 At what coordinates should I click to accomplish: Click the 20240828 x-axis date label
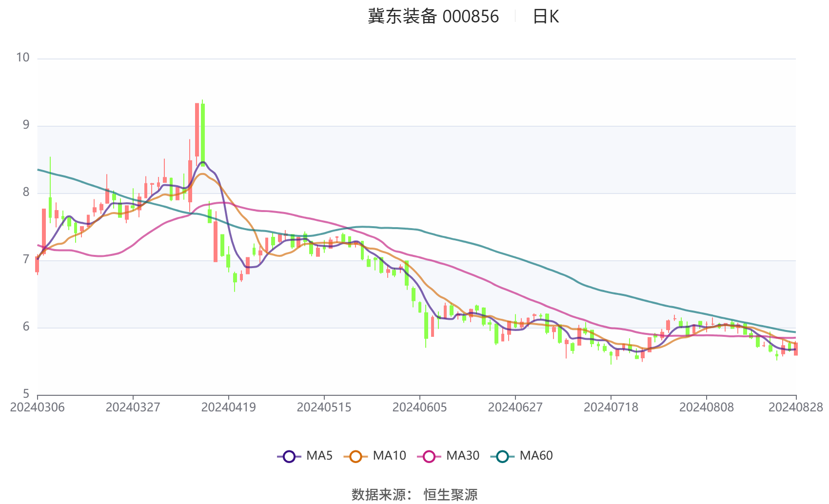pyautogui.click(x=796, y=407)
